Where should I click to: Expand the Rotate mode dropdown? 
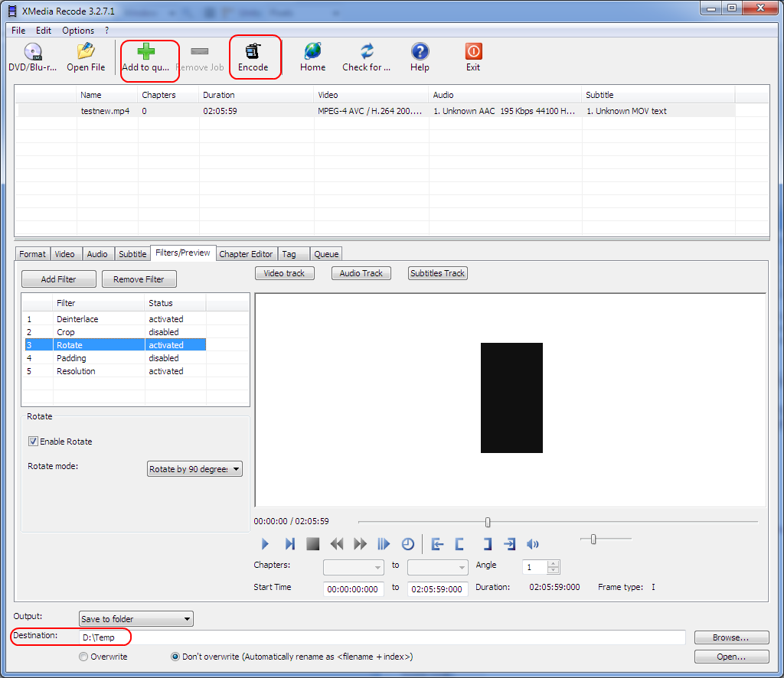[x=194, y=469]
